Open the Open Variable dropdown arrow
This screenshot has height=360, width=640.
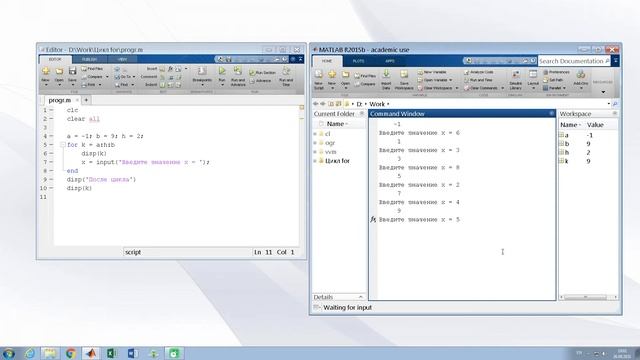click(451, 80)
